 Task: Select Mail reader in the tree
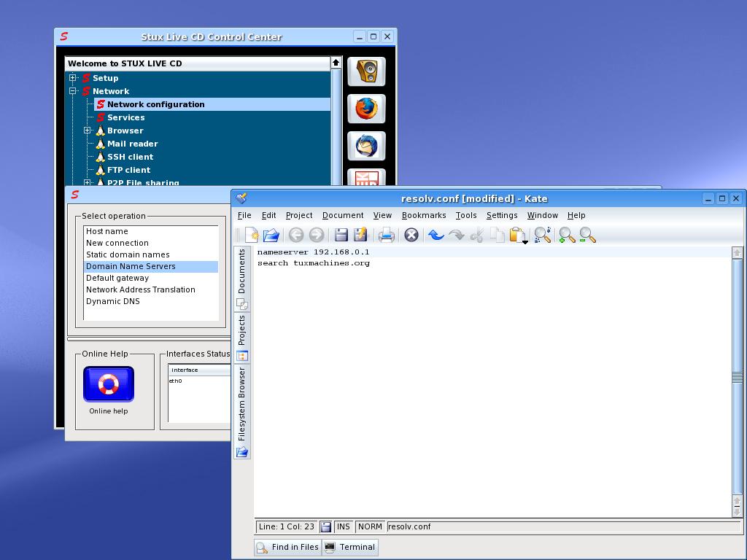132,144
